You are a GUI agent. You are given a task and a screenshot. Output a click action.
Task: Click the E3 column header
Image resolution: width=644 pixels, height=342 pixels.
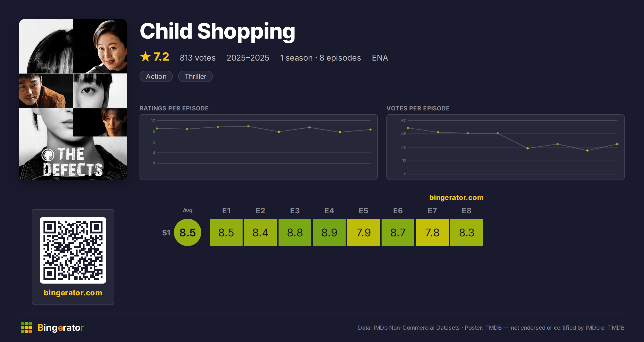[x=295, y=211]
